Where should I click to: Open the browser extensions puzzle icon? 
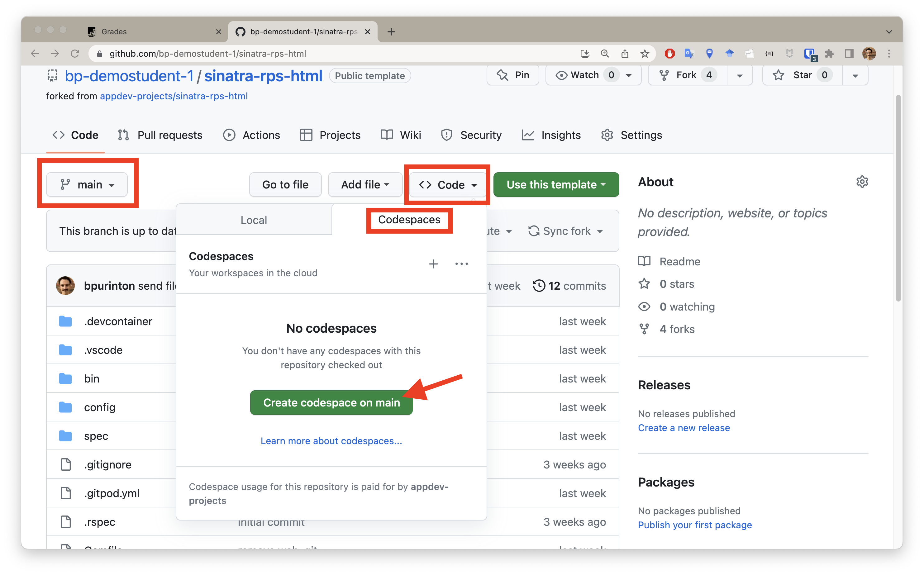click(x=829, y=54)
